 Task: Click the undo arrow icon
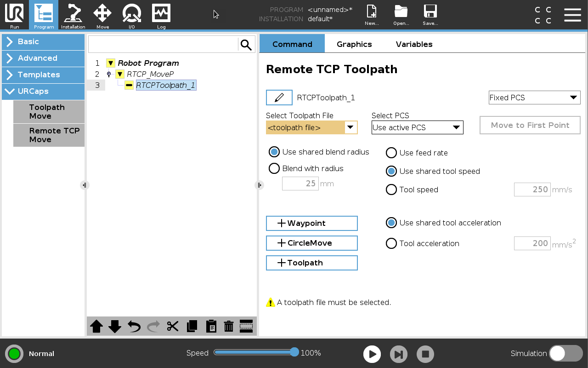click(x=134, y=327)
